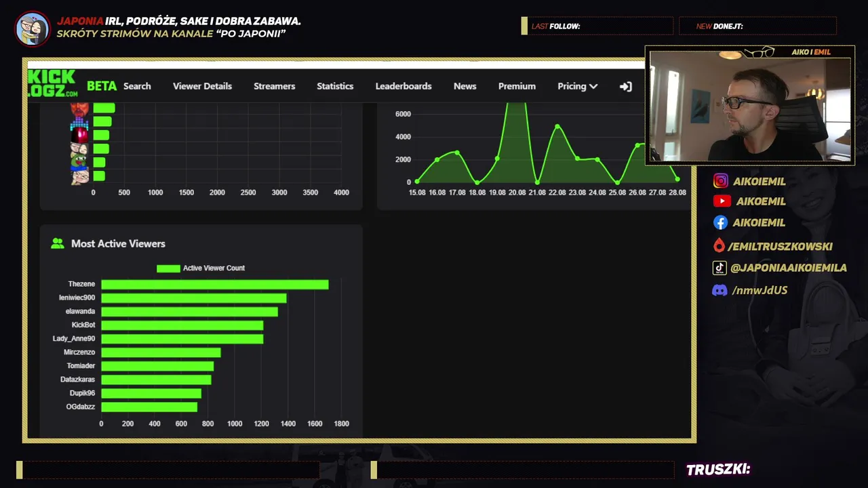Viewport: 868px width, 488px height.
Task: Click the Most Active Viewers heading
Action: (x=118, y=243)
